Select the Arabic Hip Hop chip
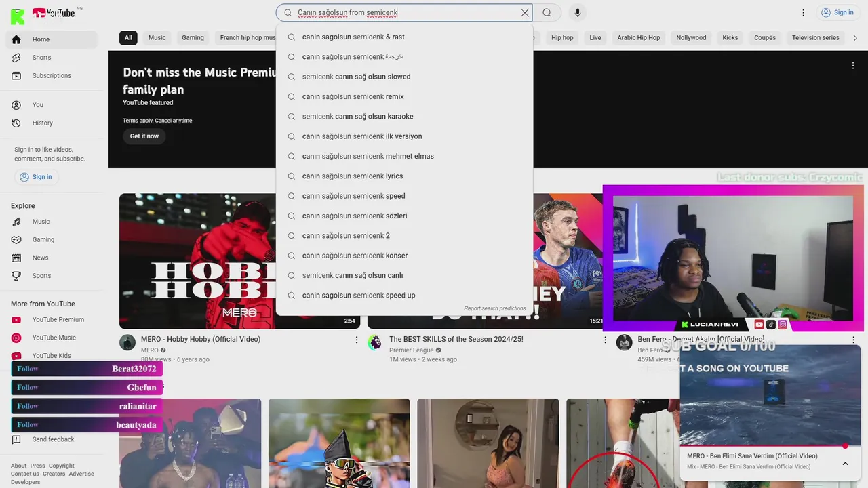The height and width of the screenshot is (488, 868). pyautogui.click(x=638, y=38)
